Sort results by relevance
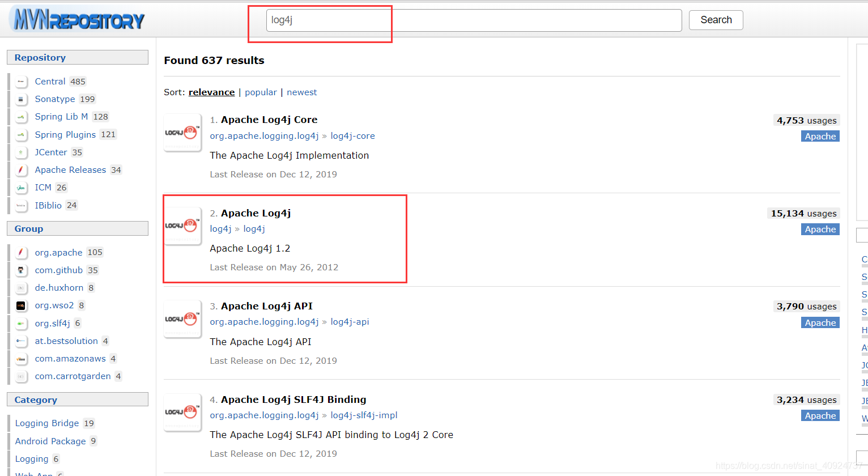 pyautogui.click(x=211, y=92)
